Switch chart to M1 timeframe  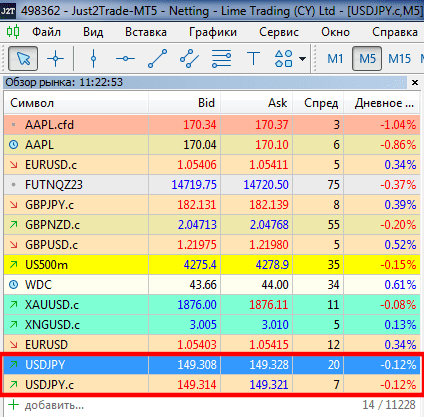point(335,59)
